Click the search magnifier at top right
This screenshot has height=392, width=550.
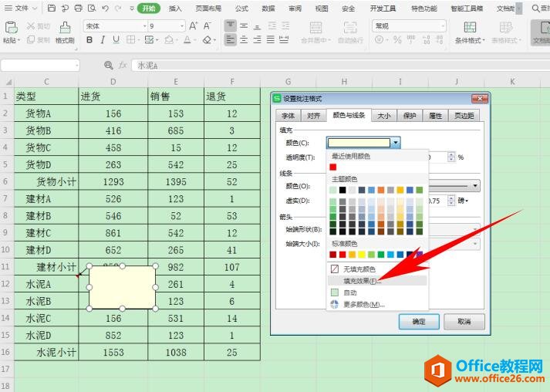[535, 8]
